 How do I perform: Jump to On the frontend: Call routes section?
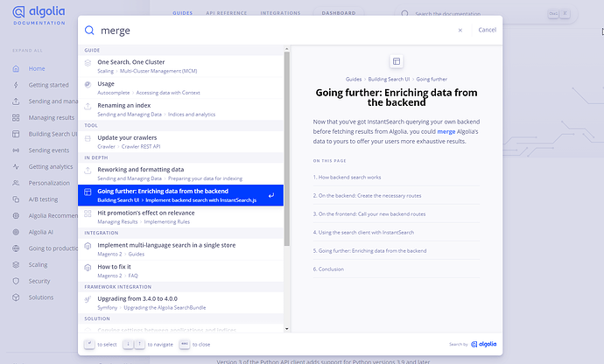[397, 213]
